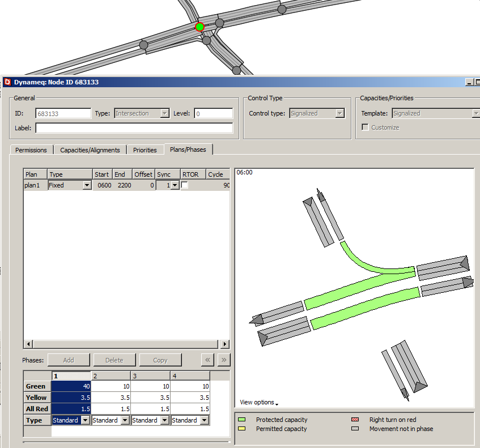This screenshot has width=480, height=448.
Task: Click the Offset column header
Action: coord(144,174)
